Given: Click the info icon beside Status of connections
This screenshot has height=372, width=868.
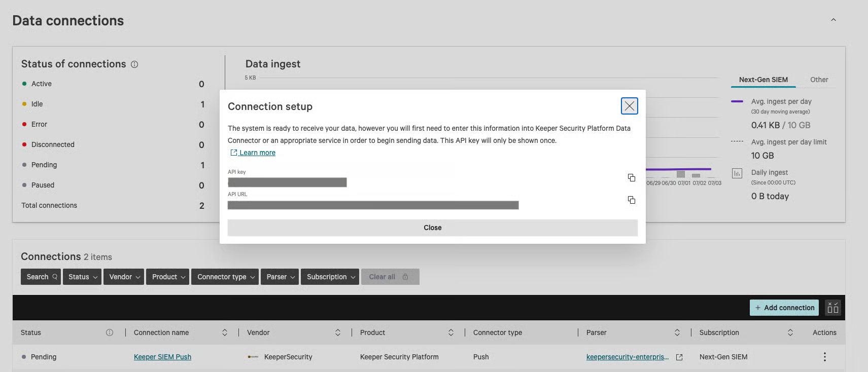Looking at the screenshot, I should click(134, 64).
